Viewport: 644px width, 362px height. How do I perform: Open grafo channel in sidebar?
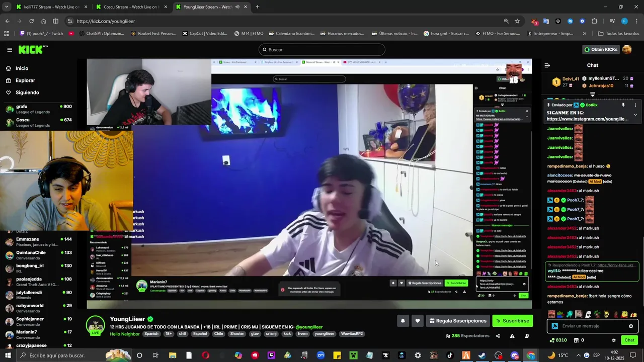tap(39, 109)
